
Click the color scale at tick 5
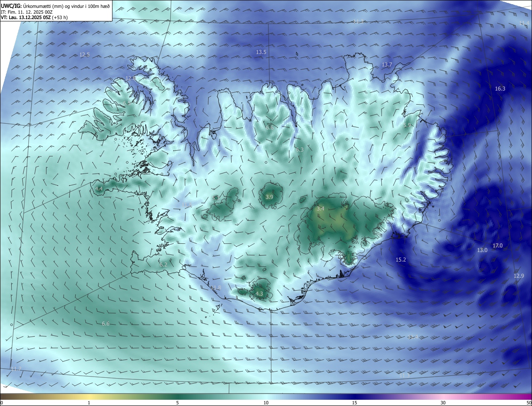(x=178, y=403)
